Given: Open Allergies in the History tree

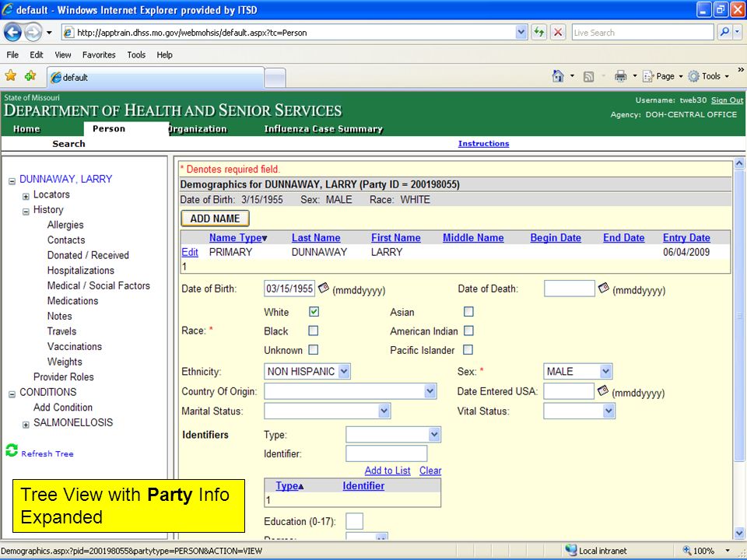Looking at the screenshot, I should pos(65,225).
